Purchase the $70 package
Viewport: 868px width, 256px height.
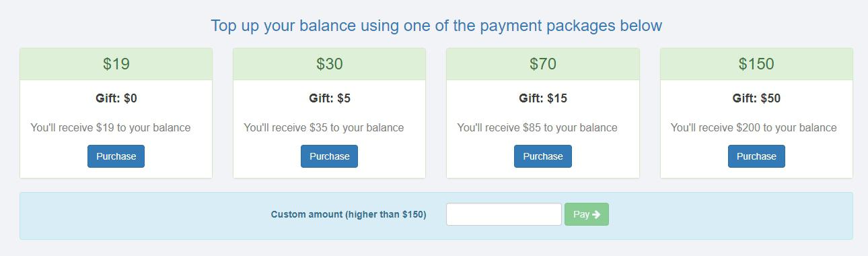[543, 156]
